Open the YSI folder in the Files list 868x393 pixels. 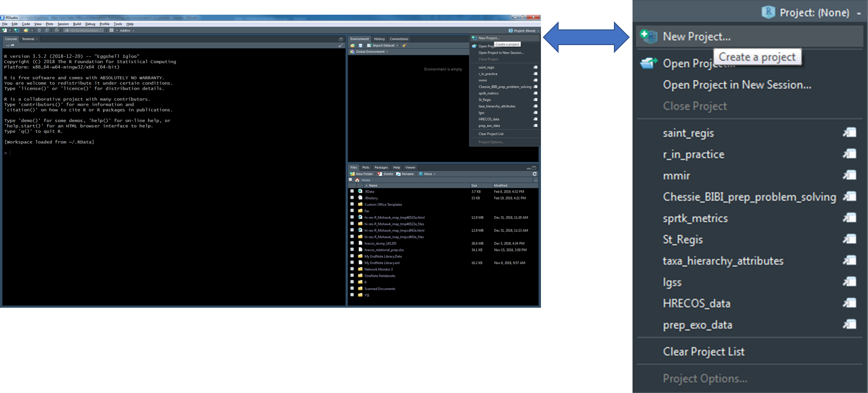click(367, 295)
